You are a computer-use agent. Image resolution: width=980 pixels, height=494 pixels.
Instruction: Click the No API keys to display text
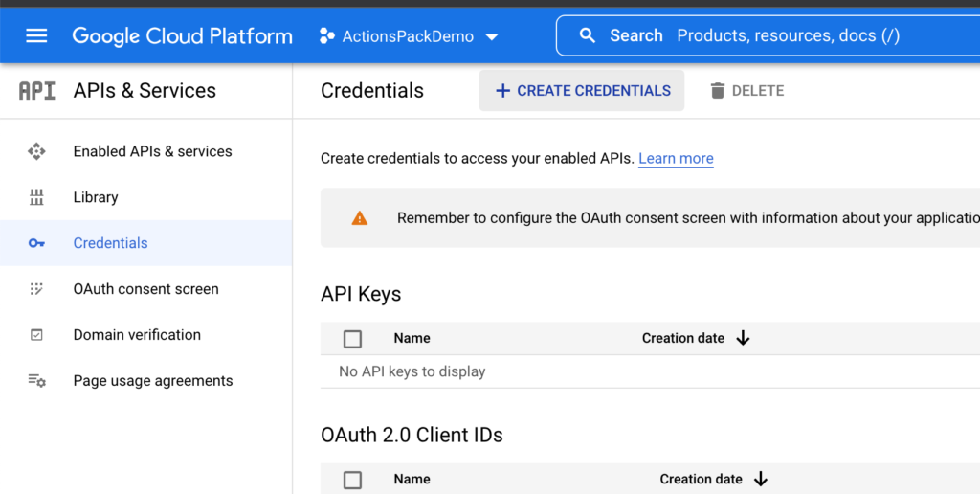(x=412, y=371)
